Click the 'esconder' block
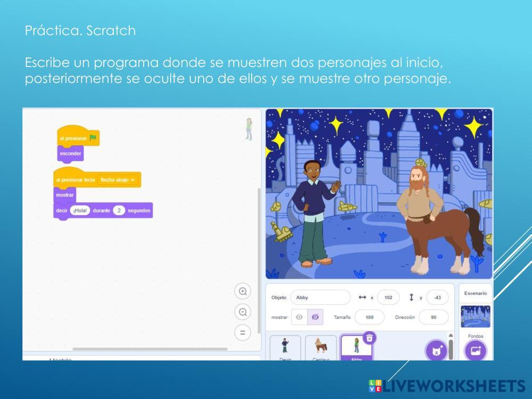This screenshot has height=399, width=532. coord(70,154)
